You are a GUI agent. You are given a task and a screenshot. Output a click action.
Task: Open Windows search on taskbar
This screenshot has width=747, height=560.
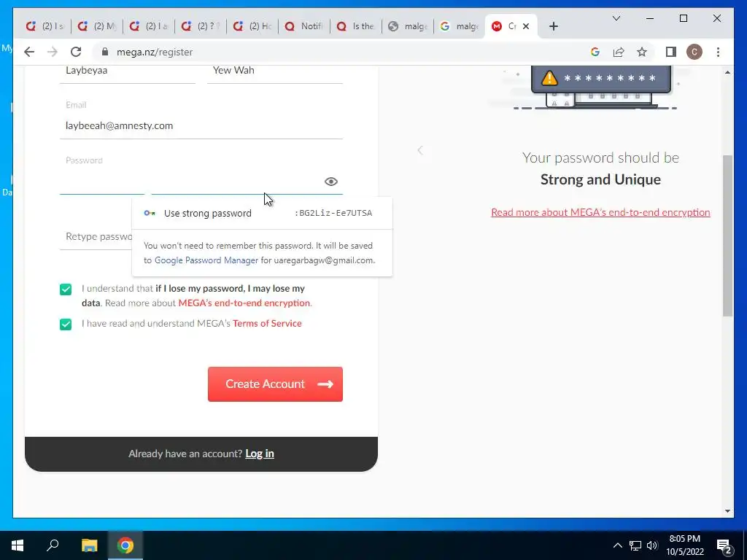(53, 545)
